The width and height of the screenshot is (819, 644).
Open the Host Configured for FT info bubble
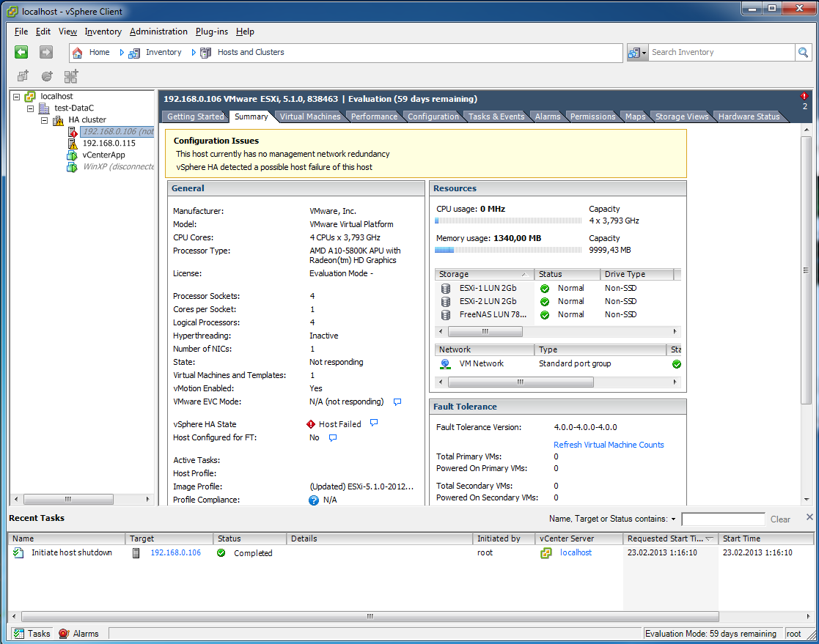click(x=333, y=438)
